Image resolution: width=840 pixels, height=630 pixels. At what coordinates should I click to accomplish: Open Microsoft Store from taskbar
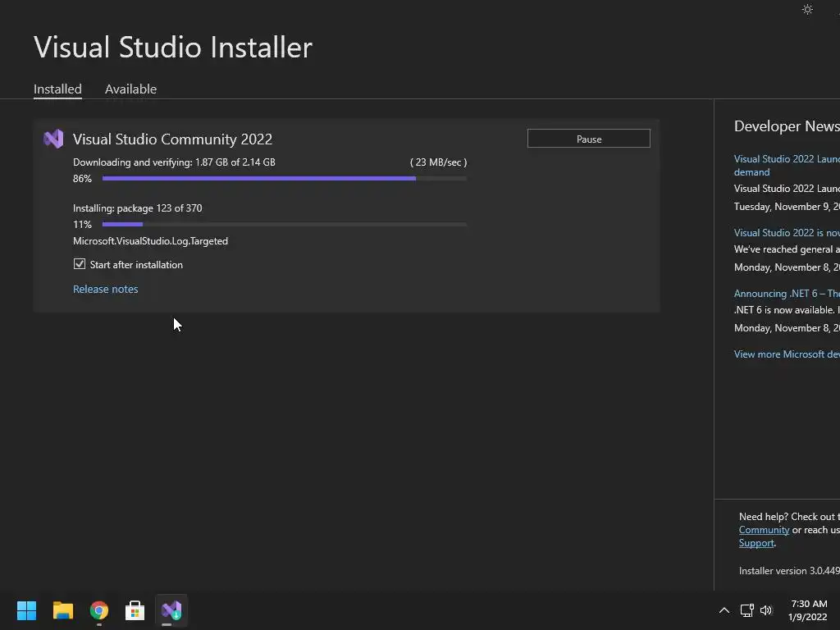135,610
